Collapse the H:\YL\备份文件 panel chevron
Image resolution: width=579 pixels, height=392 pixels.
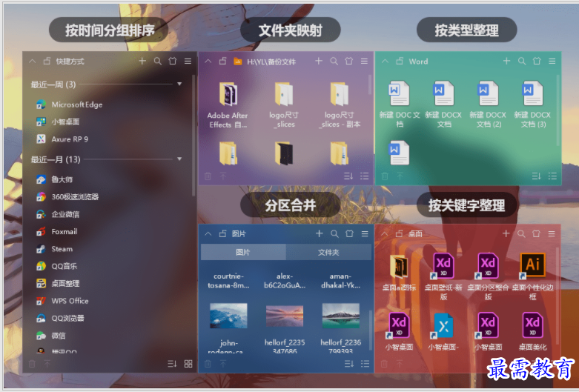click(208, 62)
